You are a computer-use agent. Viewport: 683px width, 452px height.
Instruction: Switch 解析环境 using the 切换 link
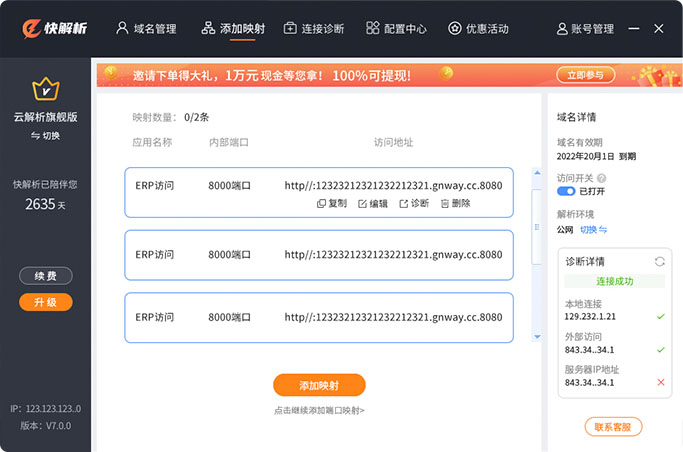click(x=594, y=230)
